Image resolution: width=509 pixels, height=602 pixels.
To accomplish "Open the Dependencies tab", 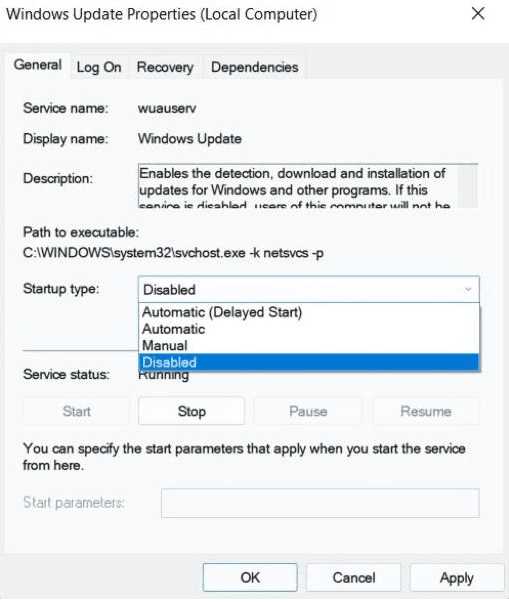I will pyautogui.click(x=254, y=67).
